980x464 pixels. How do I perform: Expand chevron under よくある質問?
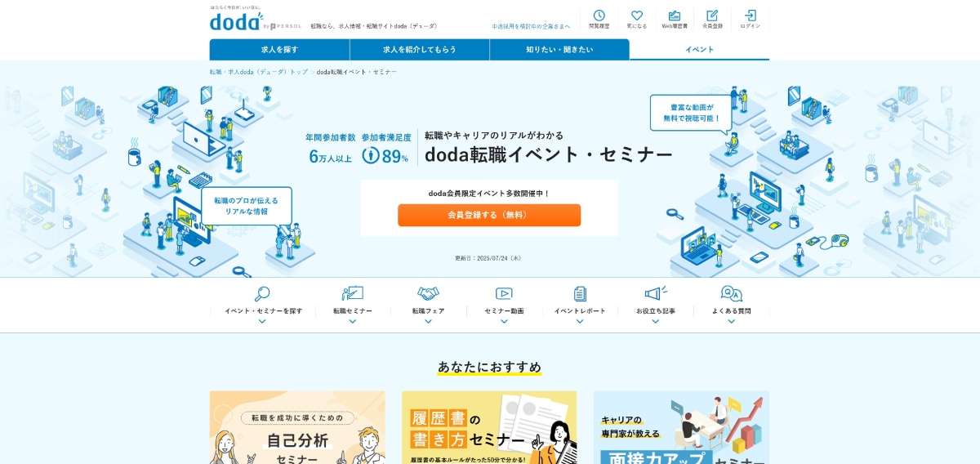(x=731, y=321)
